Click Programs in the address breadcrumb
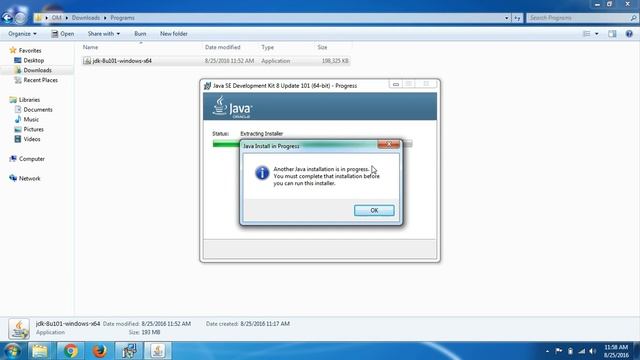This screenshot has height=360, width=640. tap(122, 18)
